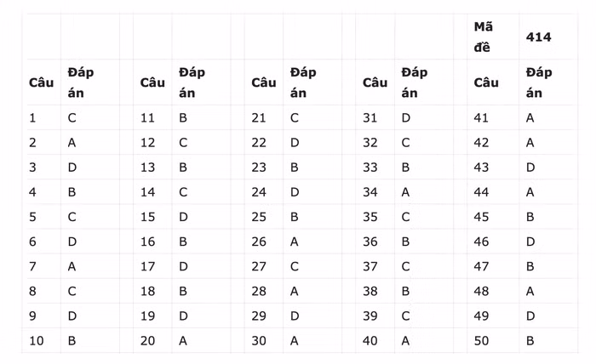Select question number 10 cell

pyautogui.click(x=37, y=341)
